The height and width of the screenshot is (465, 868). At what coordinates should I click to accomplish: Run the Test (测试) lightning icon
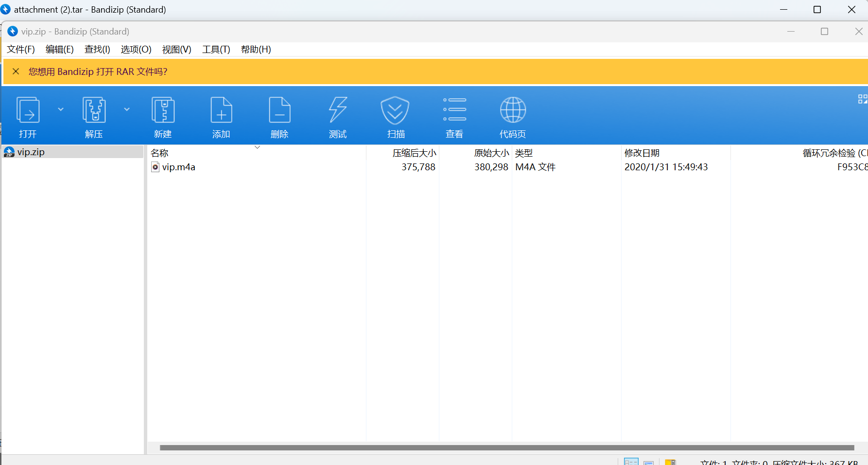click(x=338, y=110)
